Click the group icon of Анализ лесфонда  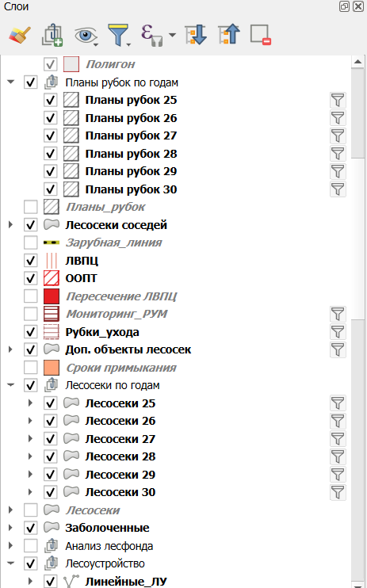coord(51,546)
